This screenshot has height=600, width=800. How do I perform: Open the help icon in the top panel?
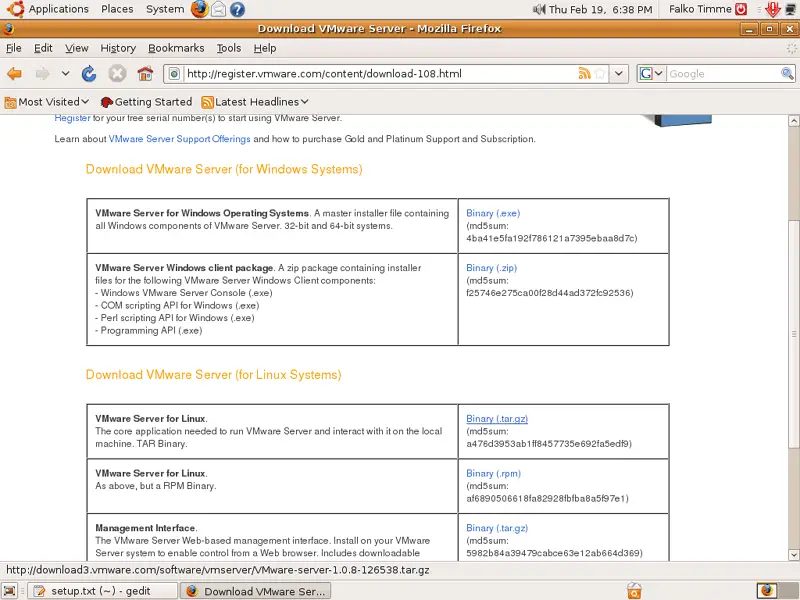tap(237, 9)
